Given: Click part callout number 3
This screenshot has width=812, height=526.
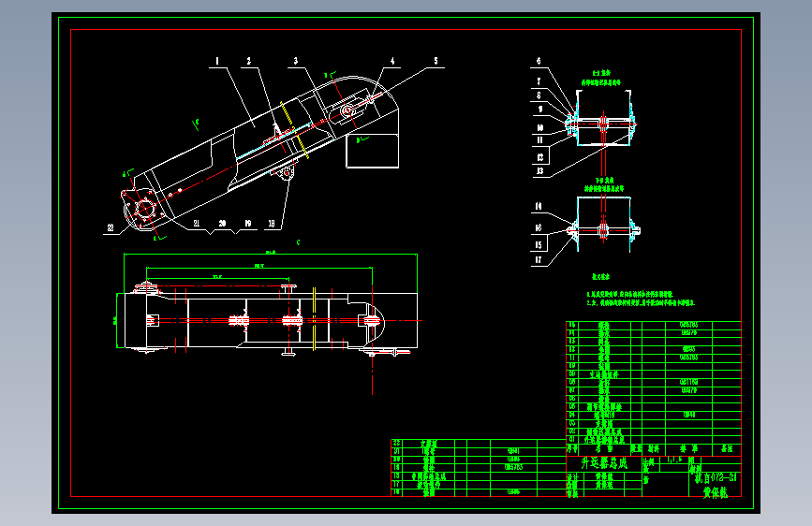Looking at the screenshot, I should 296,61.
